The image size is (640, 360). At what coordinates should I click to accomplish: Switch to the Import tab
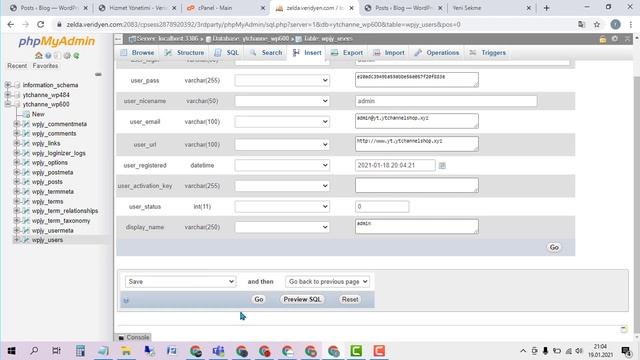tap(389, 53)
